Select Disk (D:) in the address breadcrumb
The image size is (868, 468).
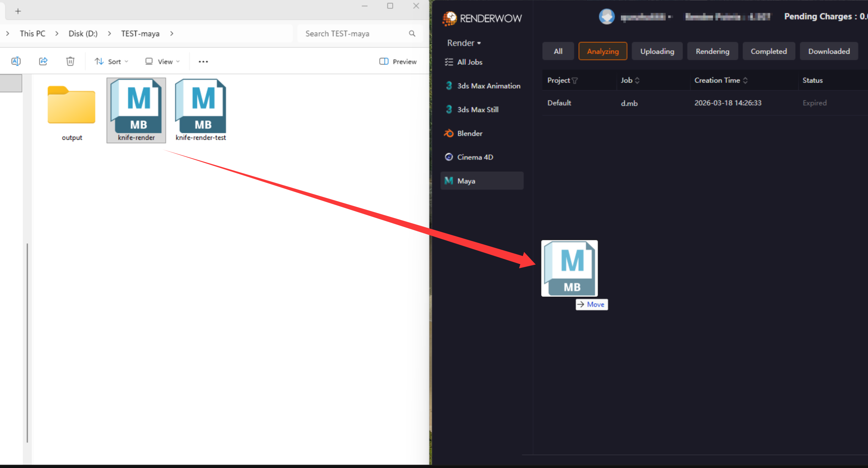point(83,33)
